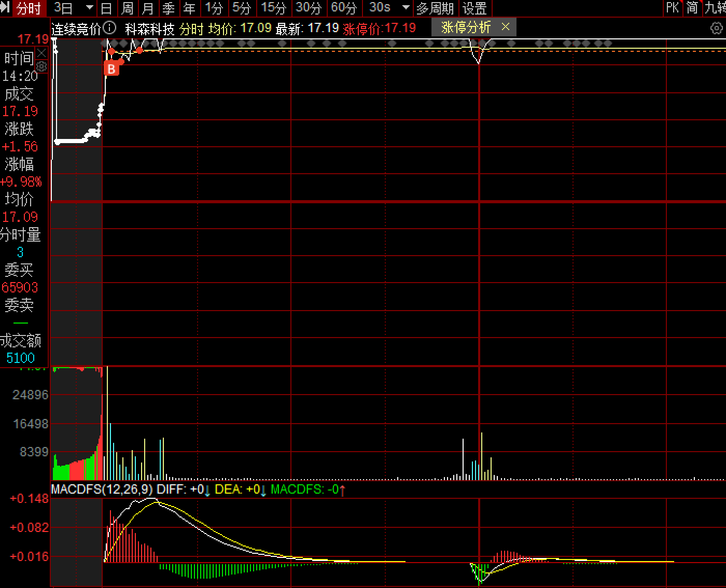Open chart settings gear at top right

717,28
